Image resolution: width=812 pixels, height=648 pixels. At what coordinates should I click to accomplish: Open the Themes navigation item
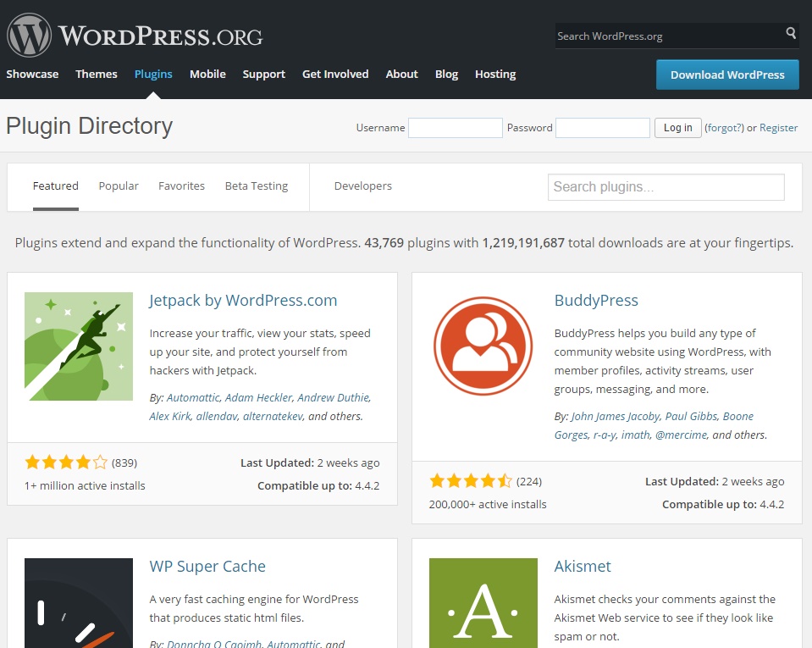tap(97, 74)
